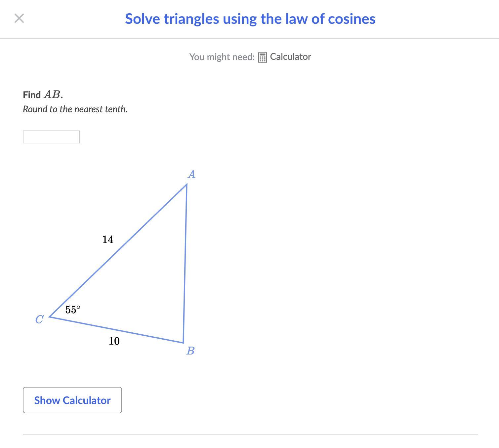Click the word "Find" in the prompt
This screenshot has width=499, height=448.
(x=32, y=95)
